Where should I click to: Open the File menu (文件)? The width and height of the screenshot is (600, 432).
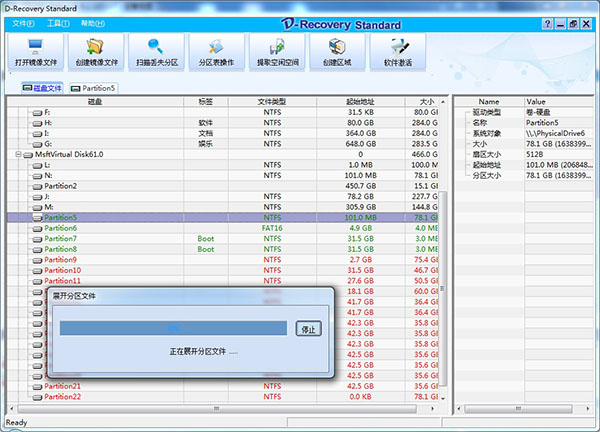[x=23, y=23]
